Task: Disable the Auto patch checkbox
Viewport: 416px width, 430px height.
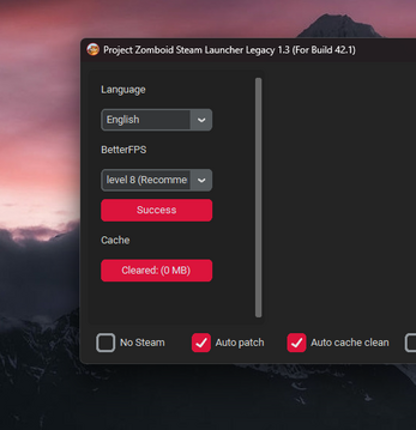Action: [x=201, y=343]
